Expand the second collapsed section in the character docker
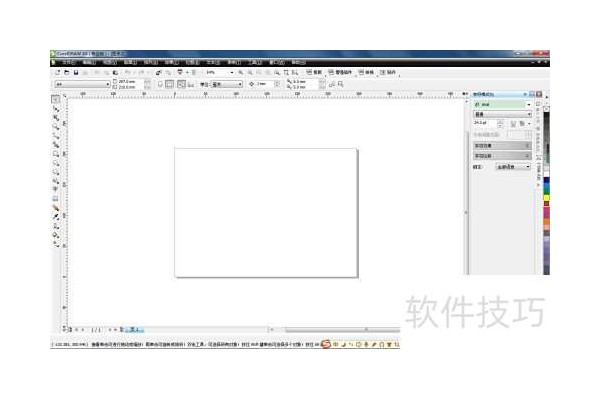 coord(502,156)
